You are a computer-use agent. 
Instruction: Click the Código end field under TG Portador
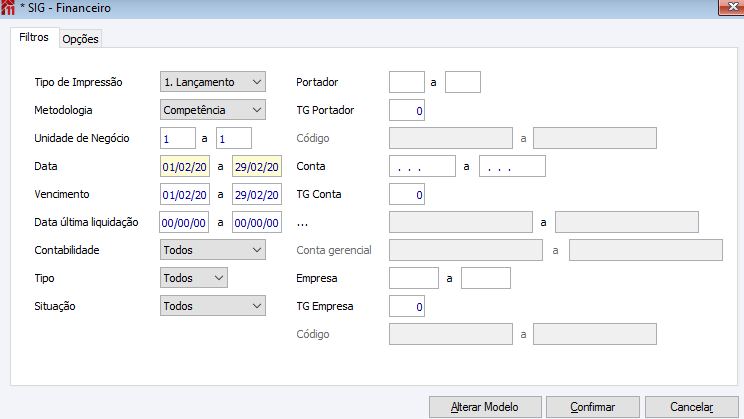[595, 138]
